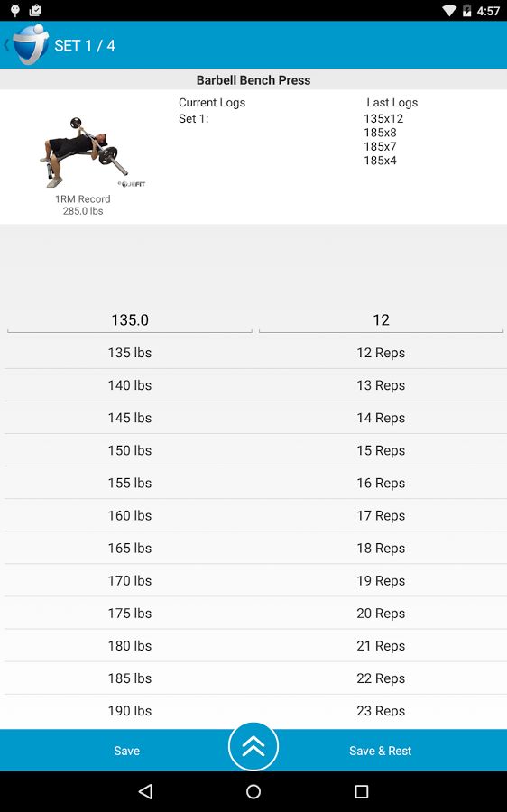Choose 20 Reps option
This screenshot has width=507, height=812.
[381, 614]
